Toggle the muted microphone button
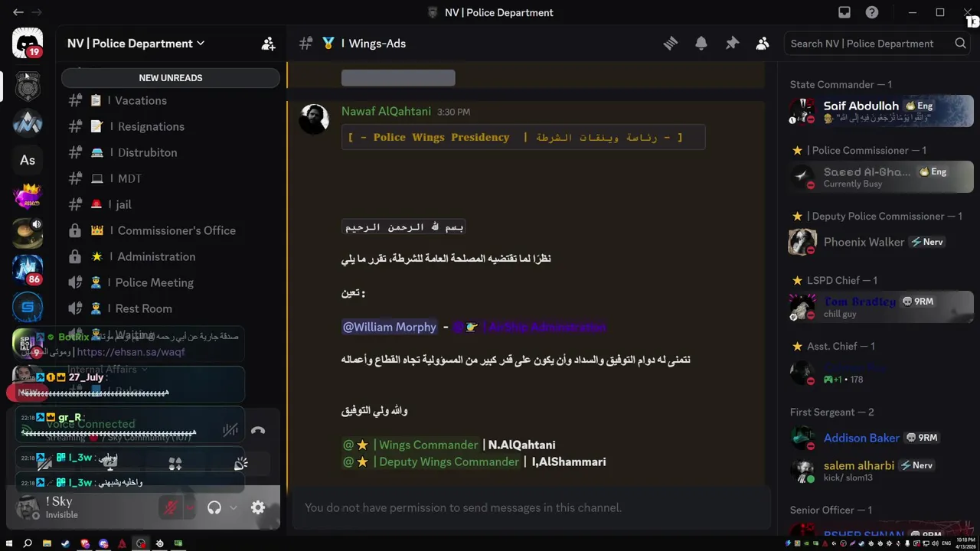This screenshot has width=980, height=551. click(x=171, y=507)
